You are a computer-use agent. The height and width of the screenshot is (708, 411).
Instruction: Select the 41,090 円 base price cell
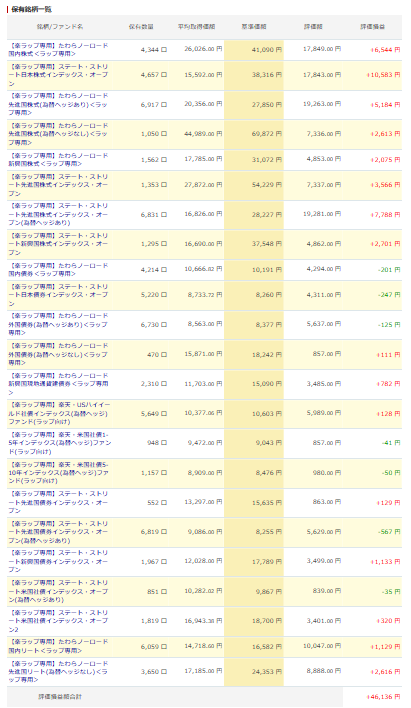coord(267,50)
